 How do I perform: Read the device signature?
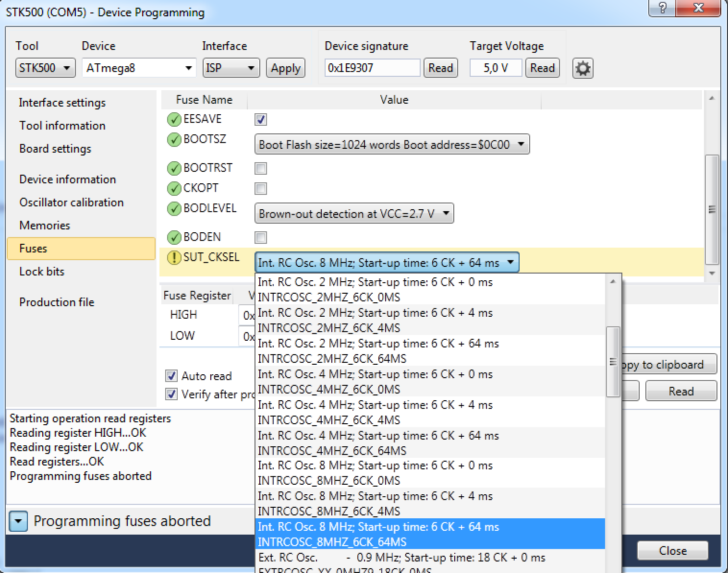pyautogui.click(x=440, y=68)
